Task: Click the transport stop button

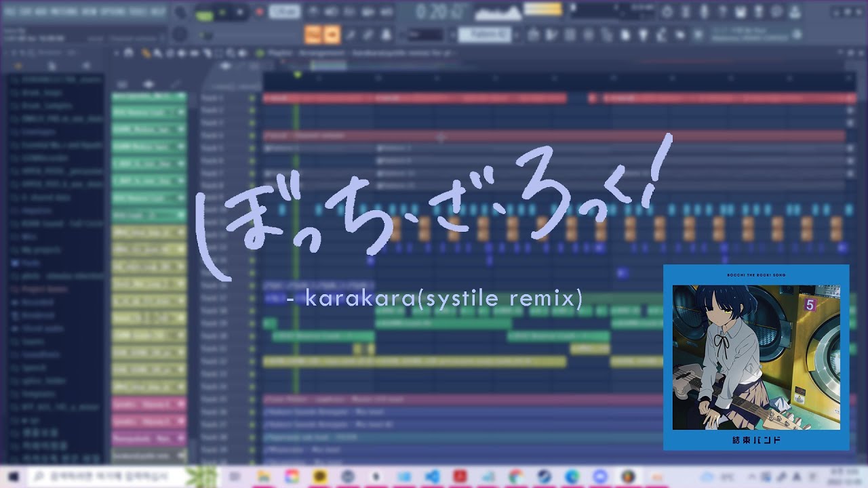Action: pos(241,12)
